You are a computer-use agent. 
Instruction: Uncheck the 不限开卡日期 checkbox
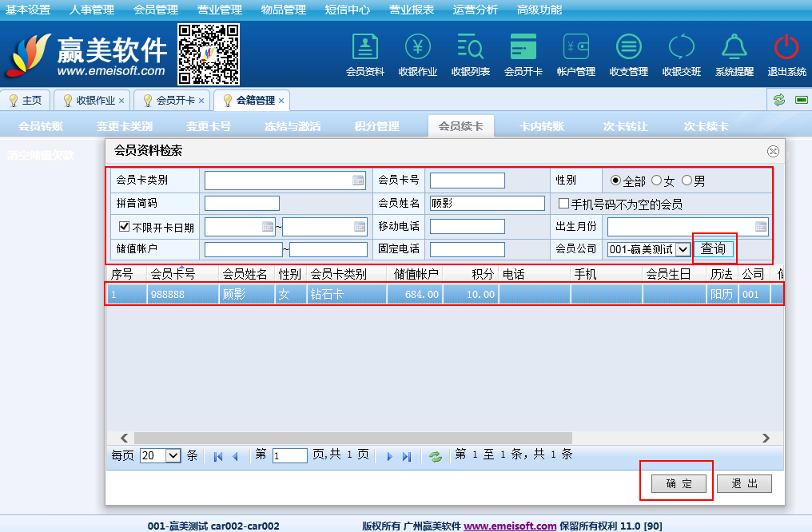click(x=124, y=227)
